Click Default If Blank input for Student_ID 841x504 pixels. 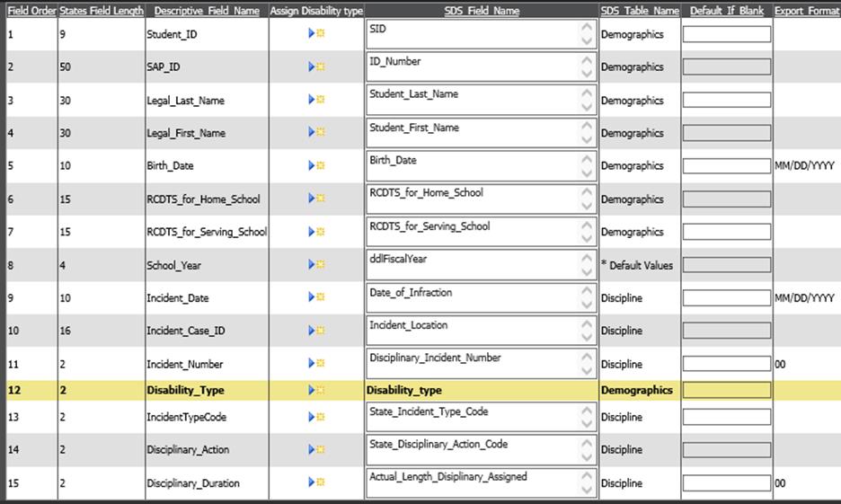click(x=726, y=34)
